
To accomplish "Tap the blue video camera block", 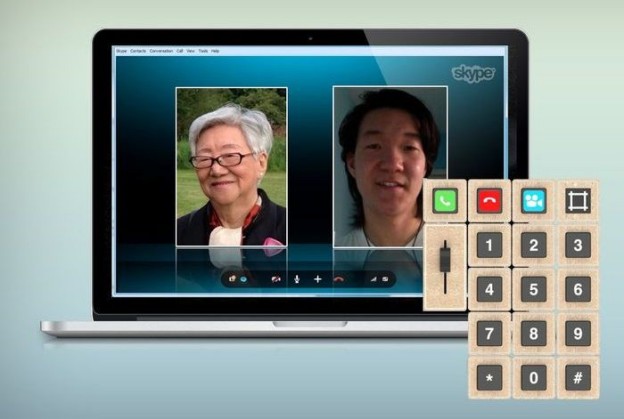I will tap(533, 201).
